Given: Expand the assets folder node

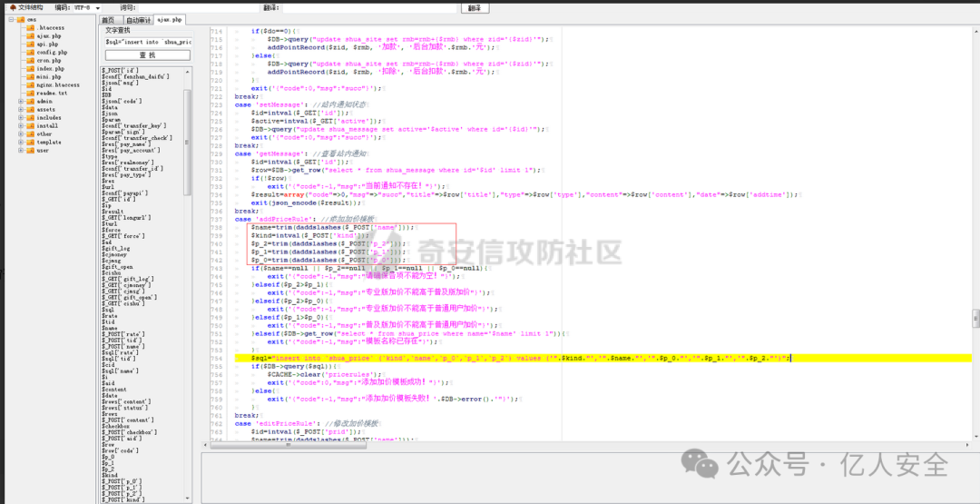Looking at the screenshot, I should tap(21, 109).
